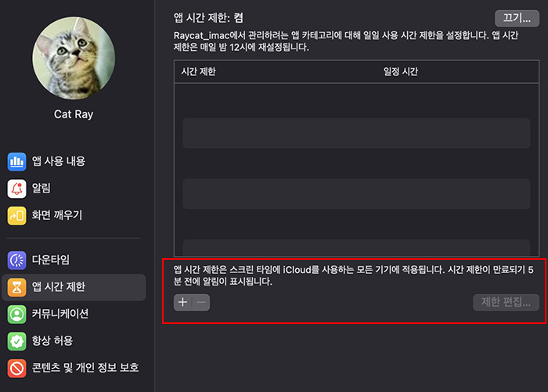Image resolution: width=548 pixels, height=392 pixels.
Task: Switch to the 다운타임 sidebar label
Action: (x=51, y=260)
